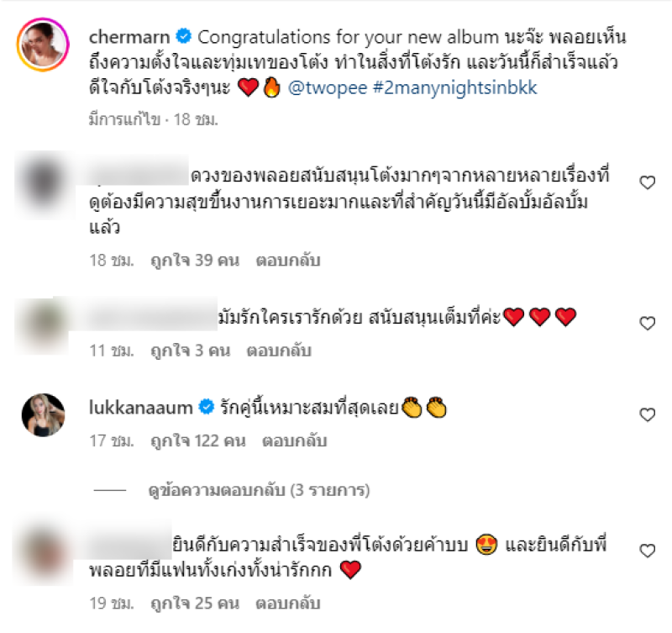Screen dimensions: 672x633
Task: Reply to the comment liked by 3 people
Action: pos(279,351)
